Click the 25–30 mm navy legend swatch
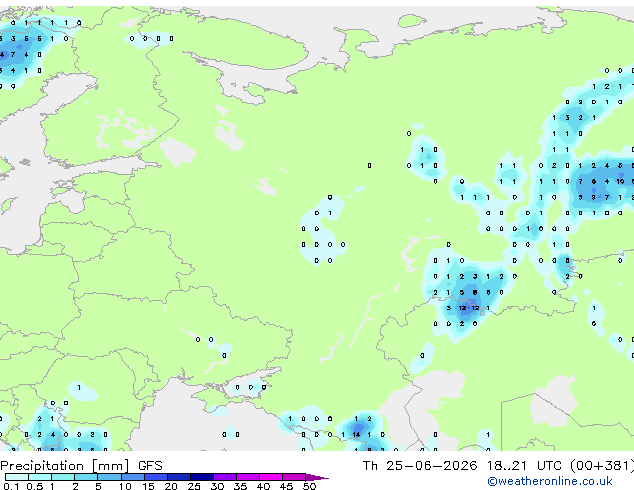634x490 pixels. click(202, 477)
